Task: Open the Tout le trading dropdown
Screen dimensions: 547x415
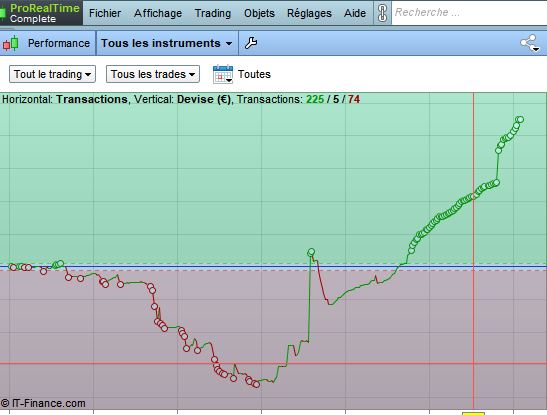Action: tap(52, 74)
